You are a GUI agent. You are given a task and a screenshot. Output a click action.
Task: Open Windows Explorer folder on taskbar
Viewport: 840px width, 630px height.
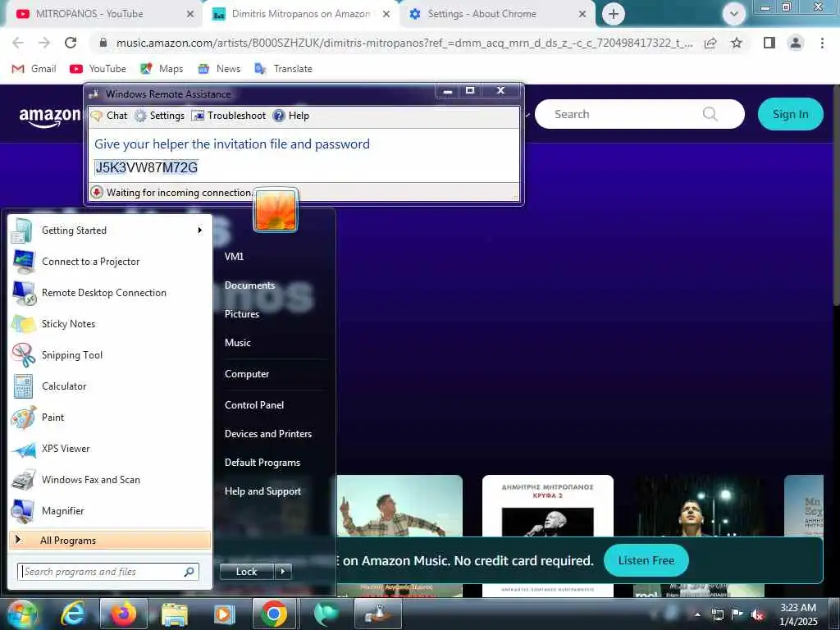[175, 614]
